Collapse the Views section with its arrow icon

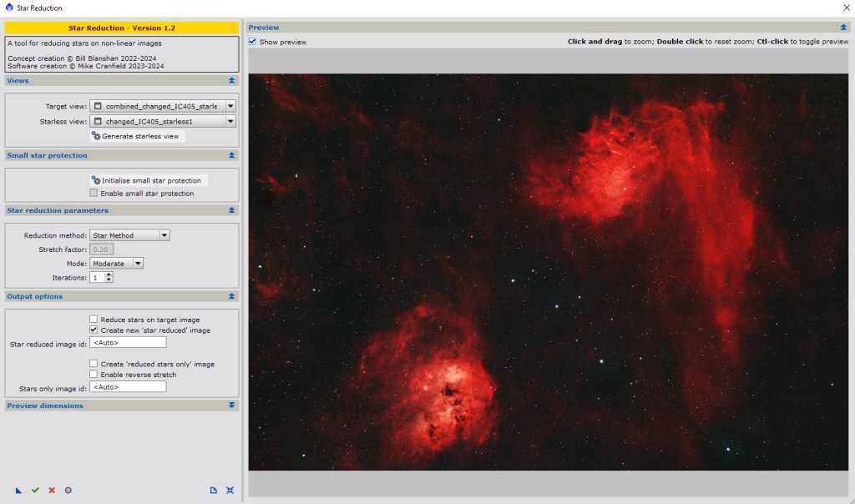(x=231, y=81)
